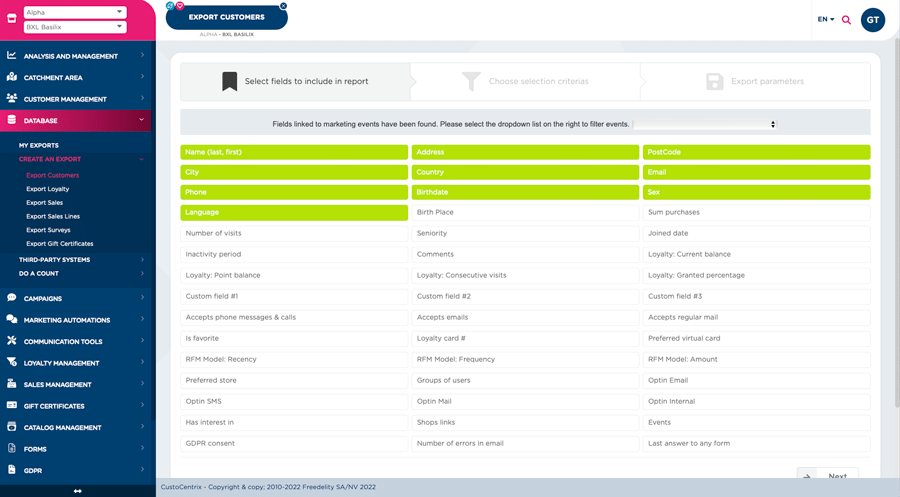The height and width of the screenshot is (497, 900).
Task: Open Export Sales Lines menu item
Action: [x=53, y=216]
